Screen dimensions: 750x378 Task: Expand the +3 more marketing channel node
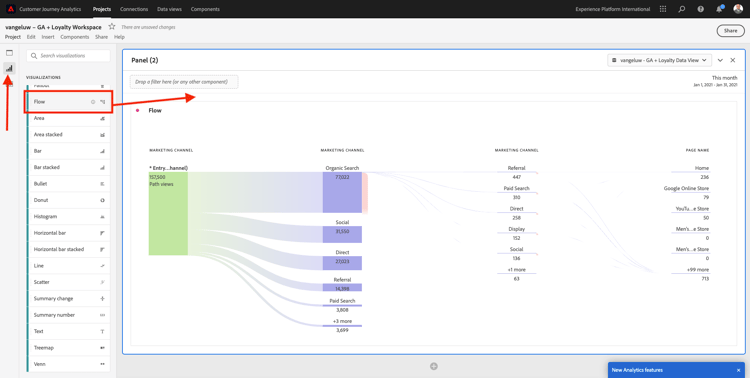(x=342, y=322)
